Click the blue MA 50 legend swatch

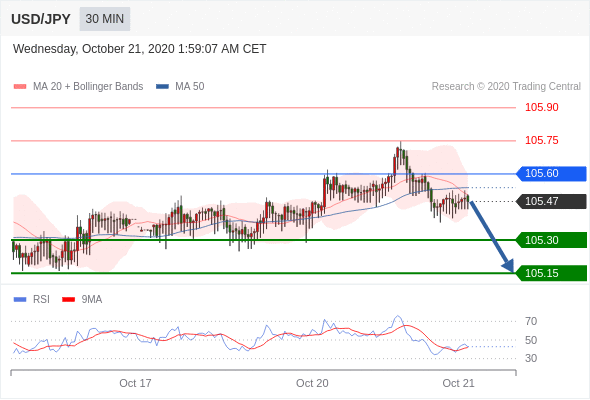[162, 87]
